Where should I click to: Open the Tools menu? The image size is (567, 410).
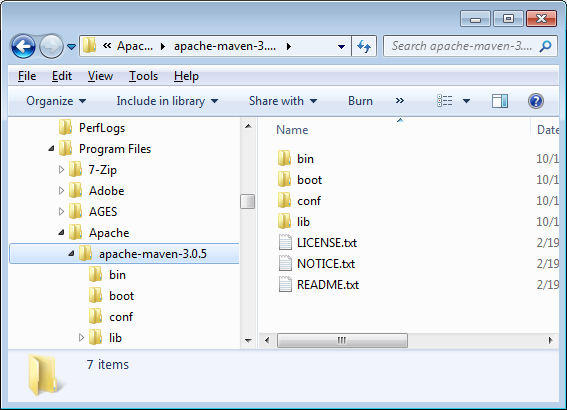point(144,76)
